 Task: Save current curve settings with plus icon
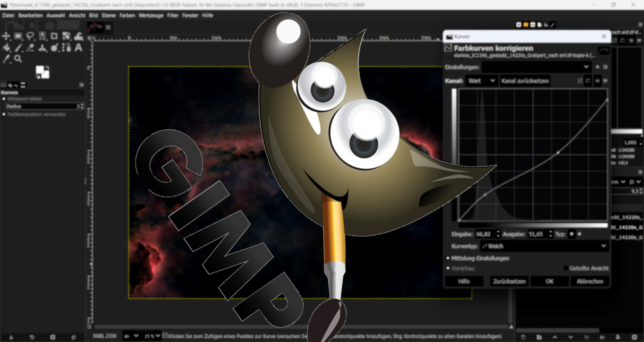click(x=597, y=67)
